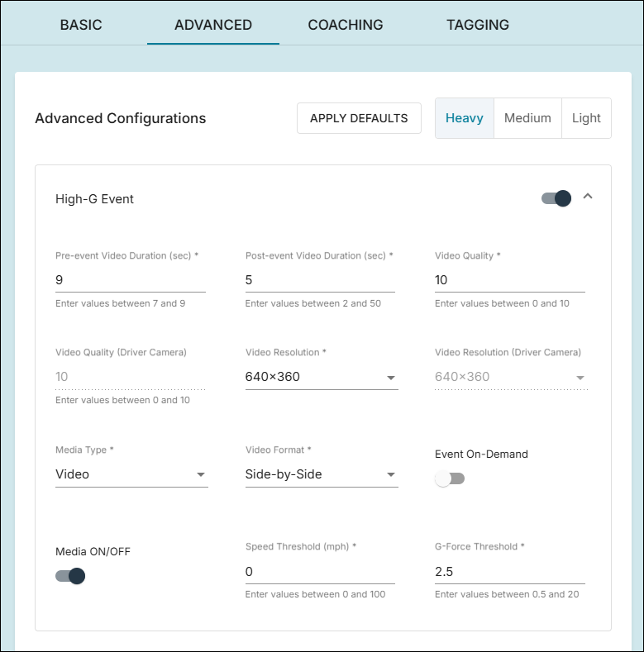Go to the TAGGING tab
Image resolution: width=644 pixels, height=652 pixels.
(478, 25)
